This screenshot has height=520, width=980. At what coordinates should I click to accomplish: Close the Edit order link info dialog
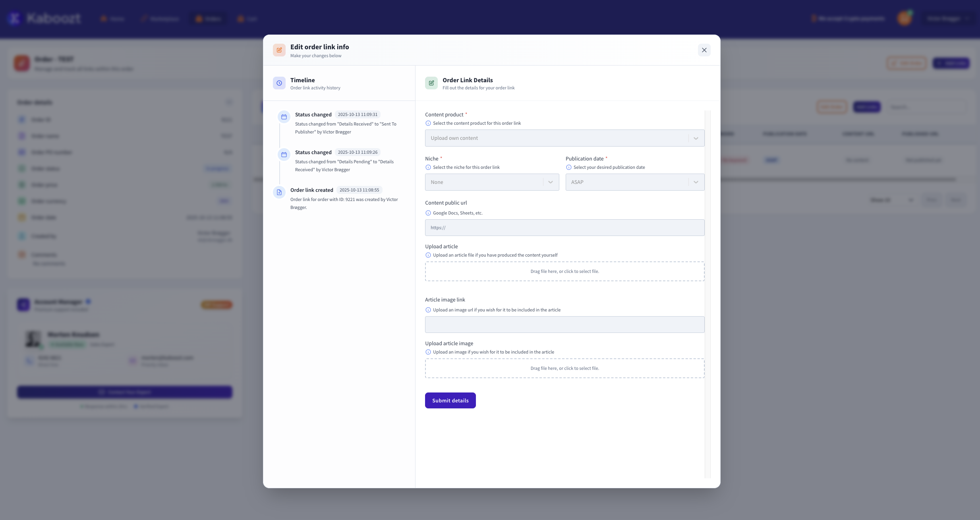(704, 50)
